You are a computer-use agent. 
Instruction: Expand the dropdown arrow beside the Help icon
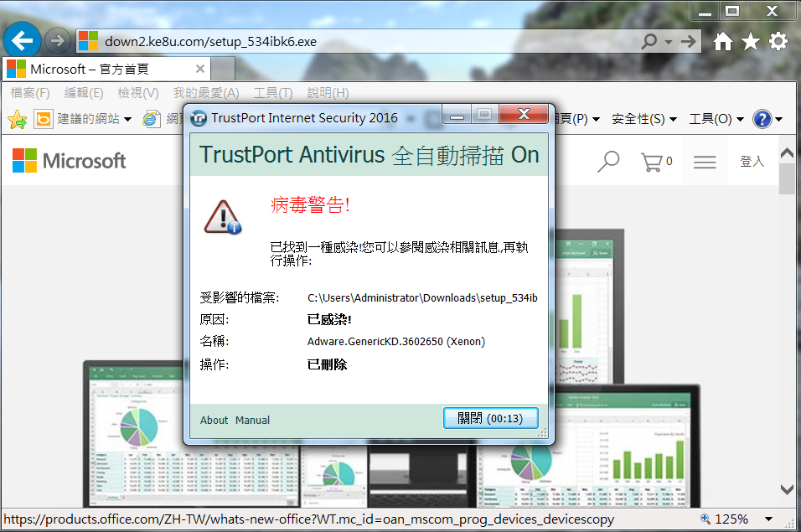click(778, 120)
